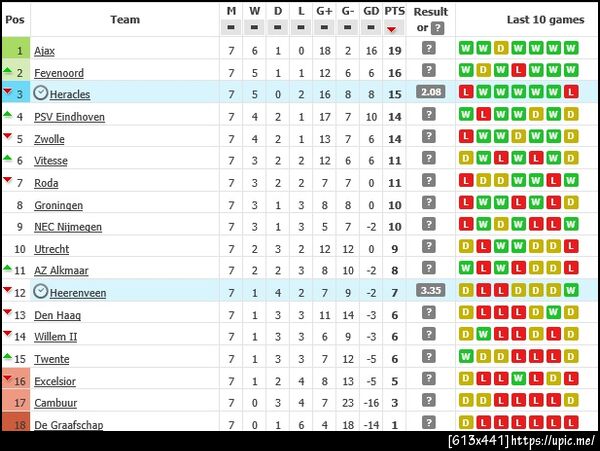Click Heracles' 2.08 result odds button
600x451 pixels.
pos(431,92)
